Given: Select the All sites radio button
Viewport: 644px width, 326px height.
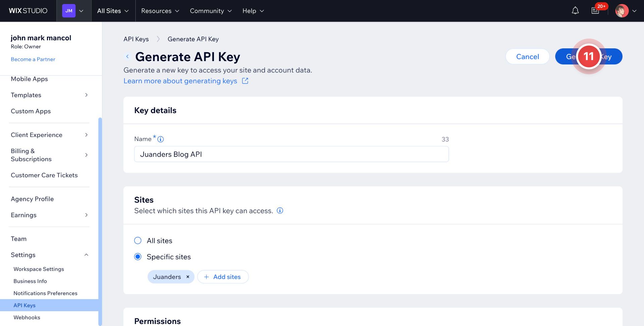Looking at the screenshot, I should pyautogui.click(x=138, y=241).
